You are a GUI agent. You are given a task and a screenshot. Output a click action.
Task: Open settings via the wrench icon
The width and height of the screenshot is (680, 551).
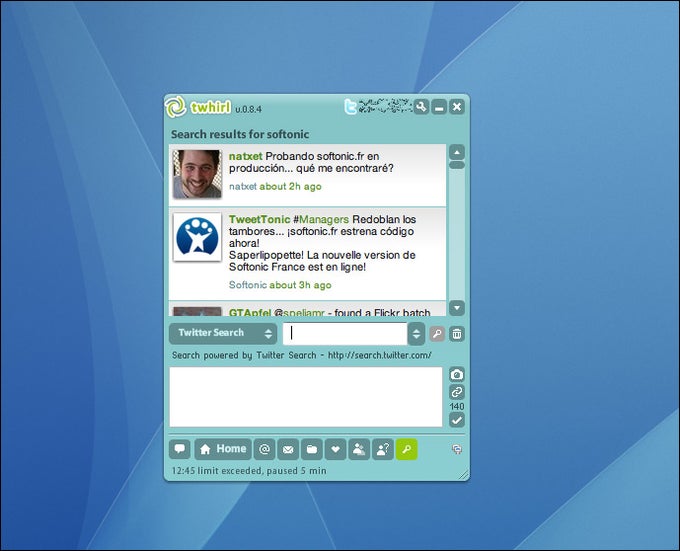[x=421, y=107]
